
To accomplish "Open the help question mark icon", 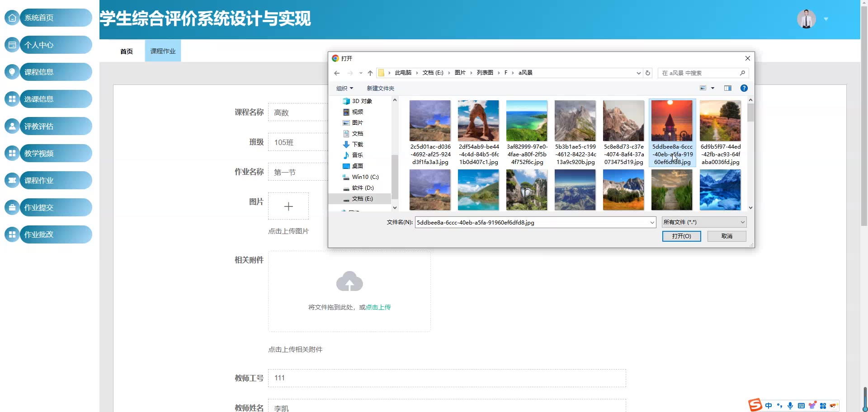I will pos(744,89).
